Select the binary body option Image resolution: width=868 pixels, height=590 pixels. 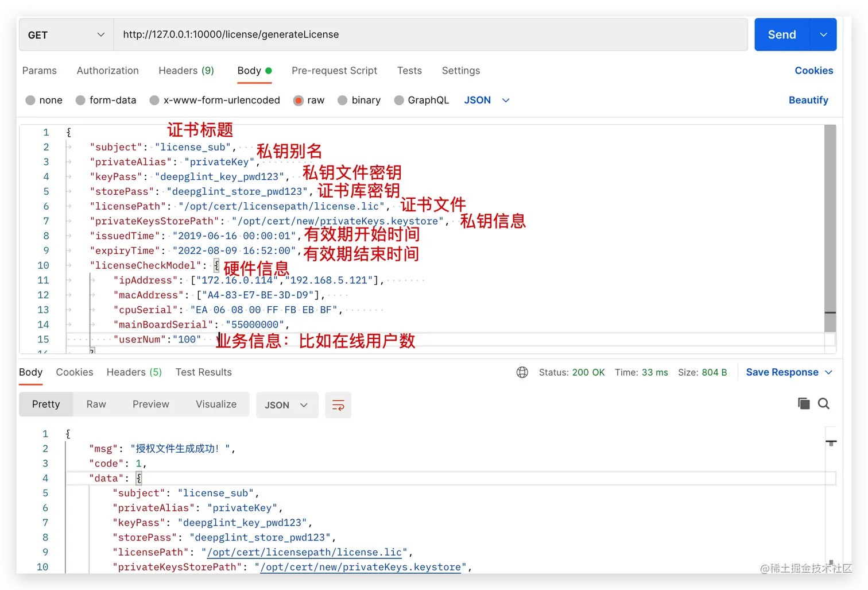[x=359, y=100]
